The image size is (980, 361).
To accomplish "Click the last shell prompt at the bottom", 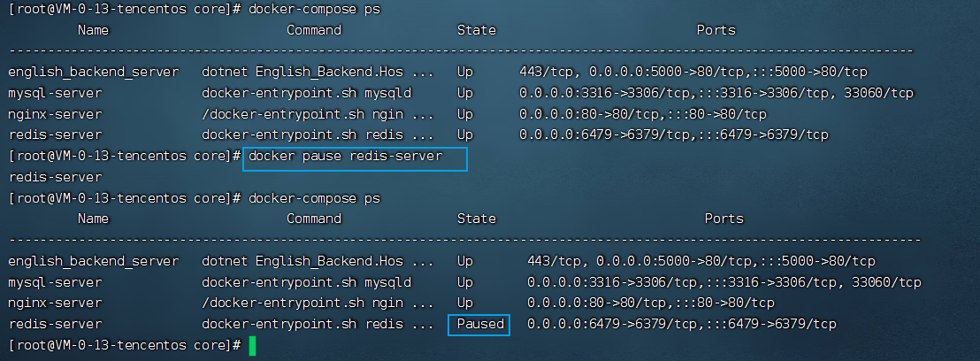I will tap(124, 345).
